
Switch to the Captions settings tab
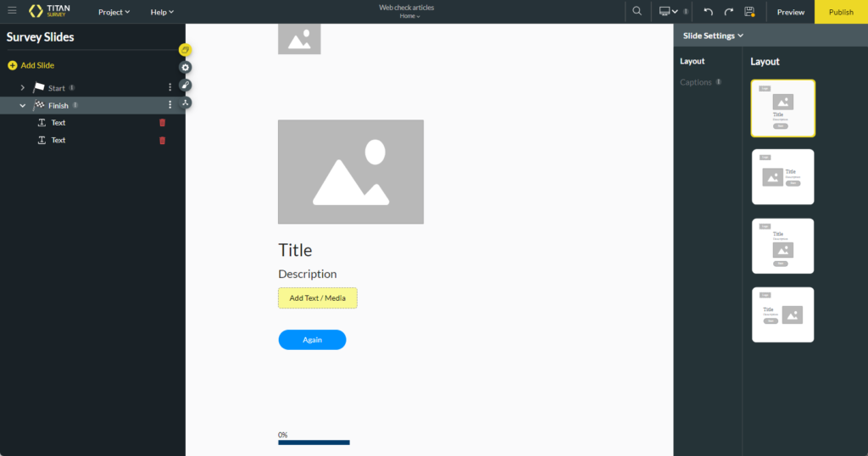(x=696, y=82)
